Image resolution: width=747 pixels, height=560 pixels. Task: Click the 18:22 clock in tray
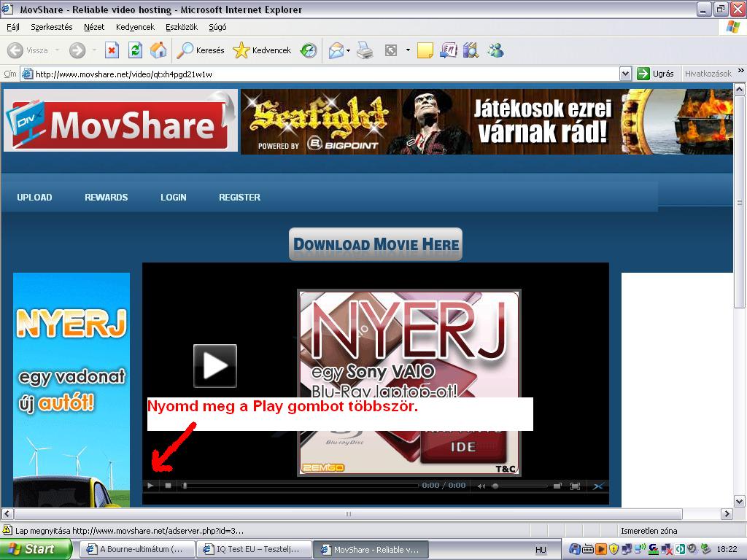point(727,550)
